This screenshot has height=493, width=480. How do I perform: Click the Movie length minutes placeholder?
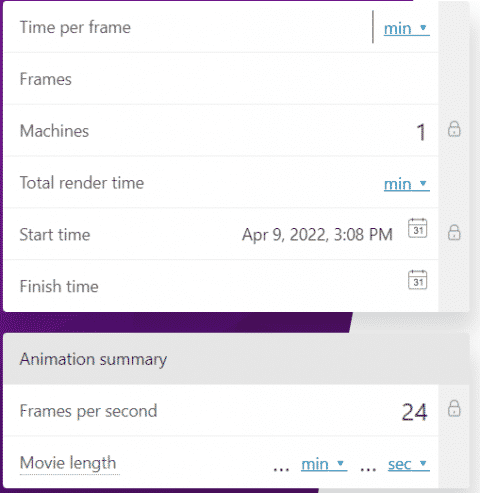[281, 468]
